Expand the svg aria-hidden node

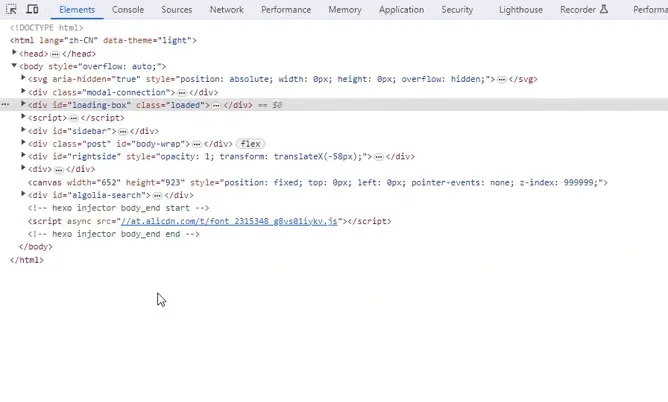click(23, 78)
